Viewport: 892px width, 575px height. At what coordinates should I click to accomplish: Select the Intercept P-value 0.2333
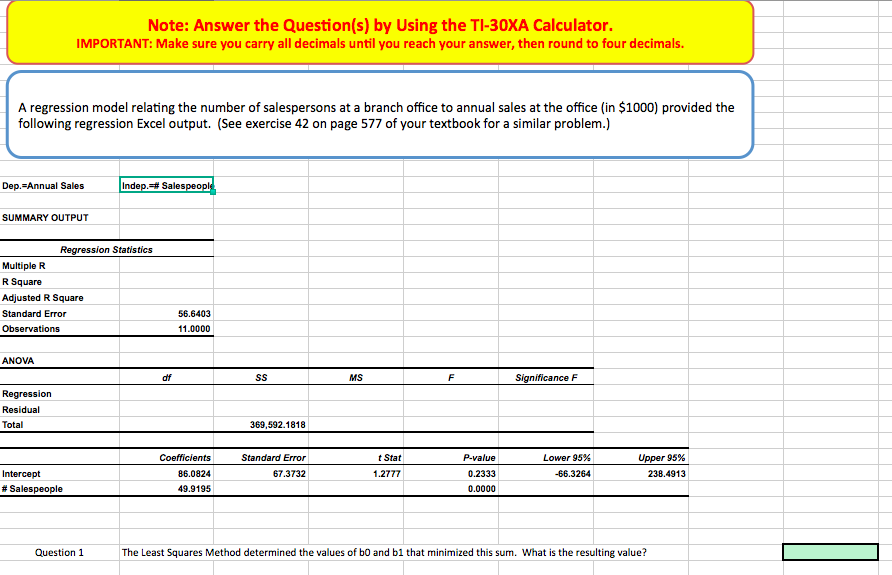coord(482,474)
